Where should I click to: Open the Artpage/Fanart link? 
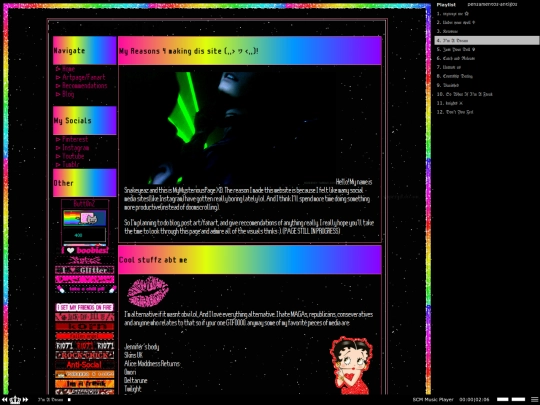pos(83,77)
